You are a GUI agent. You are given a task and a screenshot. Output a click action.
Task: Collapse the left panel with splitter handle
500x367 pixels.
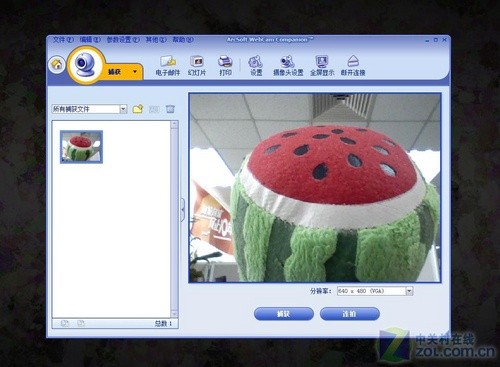point(183,209)
